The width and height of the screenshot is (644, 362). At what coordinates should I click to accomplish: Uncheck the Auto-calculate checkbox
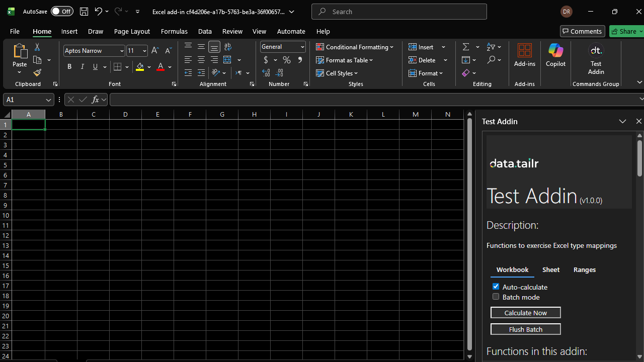coord(496,286)
